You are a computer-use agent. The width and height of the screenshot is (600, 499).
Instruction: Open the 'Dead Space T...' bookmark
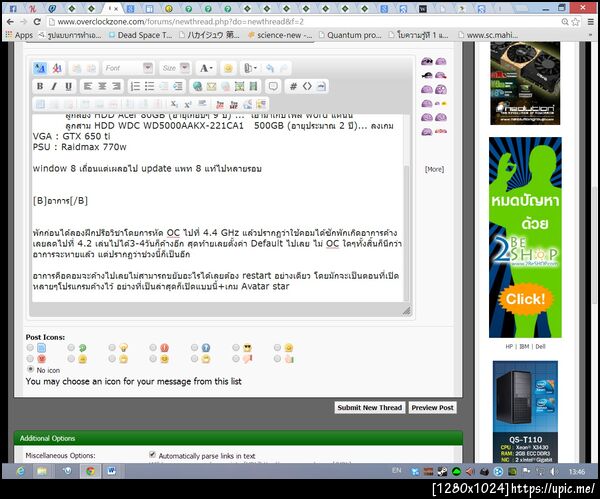click(x=140, y=35)
